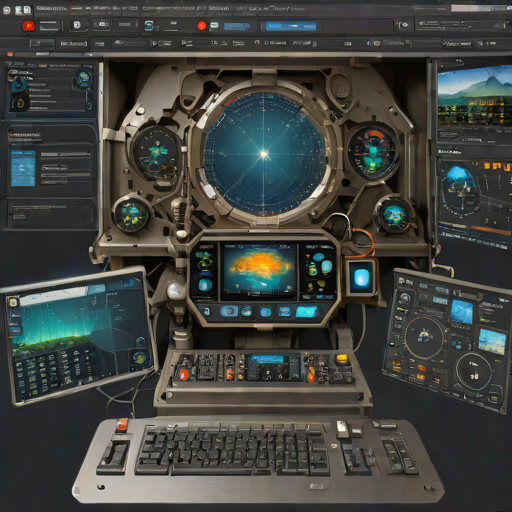
Task: Click the orange button at keyboard top-left
Action: click(122, 424)
